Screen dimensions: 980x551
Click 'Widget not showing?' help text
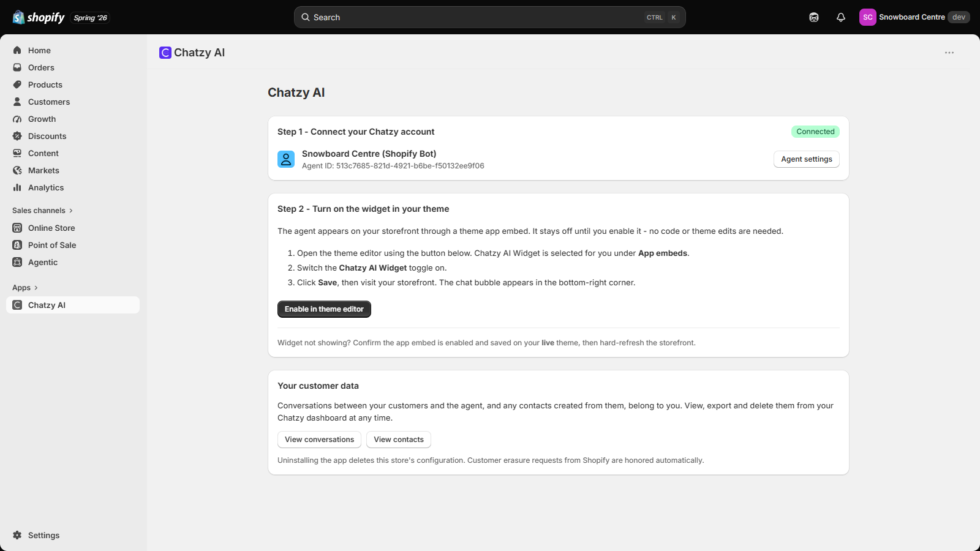click(x=486, y=343)
